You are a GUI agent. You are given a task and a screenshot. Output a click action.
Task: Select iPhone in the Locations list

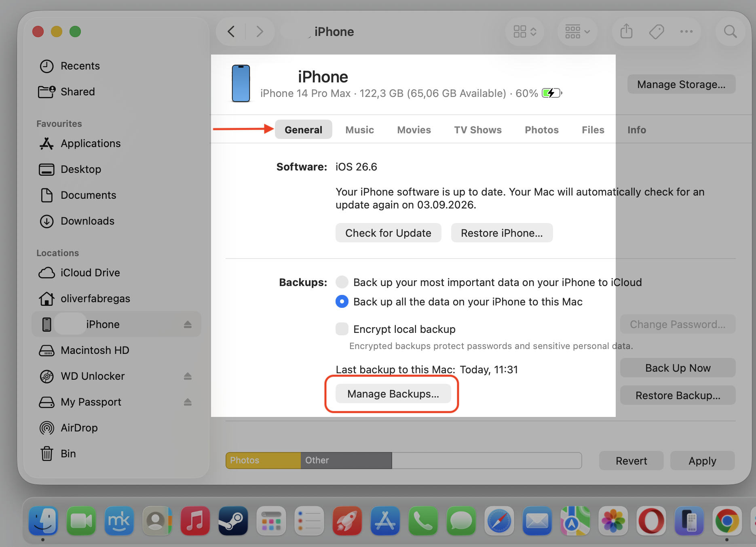(116, 324)
